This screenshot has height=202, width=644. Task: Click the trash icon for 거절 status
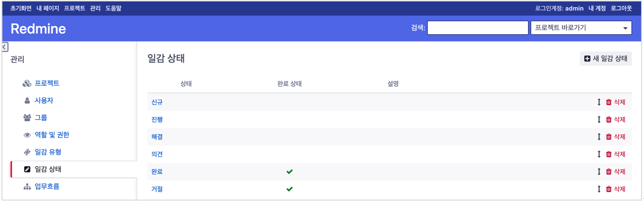pos(609,189)
